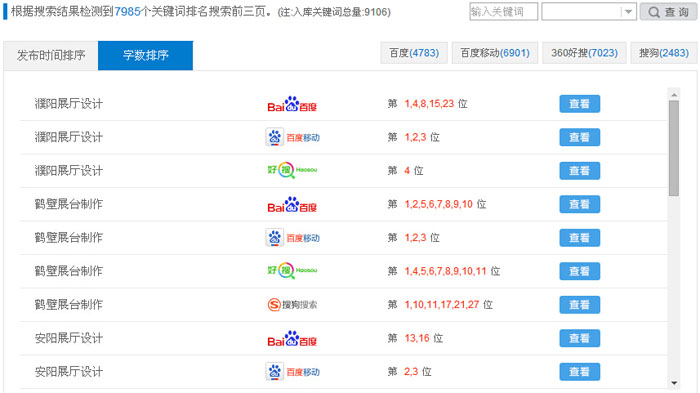
Task: Click the list scrollbar down arrow
Action: point(674,383)
